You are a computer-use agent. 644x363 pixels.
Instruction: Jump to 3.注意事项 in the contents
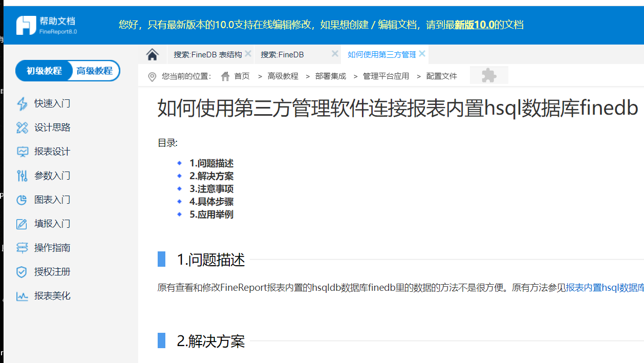click(x=211, y=189)
